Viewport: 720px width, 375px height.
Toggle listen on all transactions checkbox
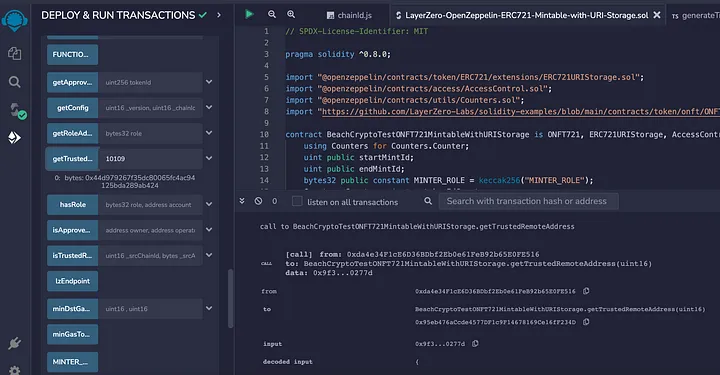click(297, 201)
